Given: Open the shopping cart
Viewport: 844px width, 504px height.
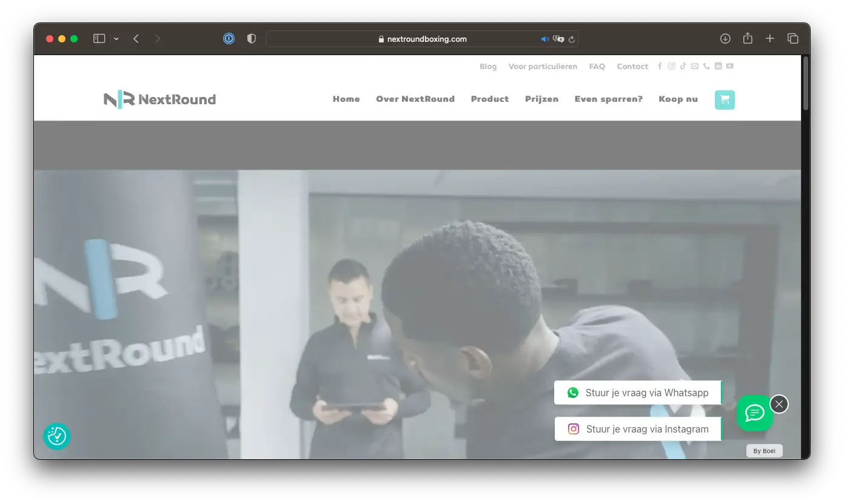Looking at the screenshot, I should click(725, 100).
